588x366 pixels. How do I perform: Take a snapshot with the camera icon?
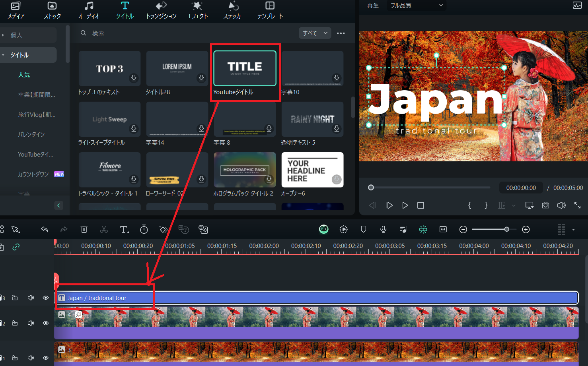pos(545,205)
